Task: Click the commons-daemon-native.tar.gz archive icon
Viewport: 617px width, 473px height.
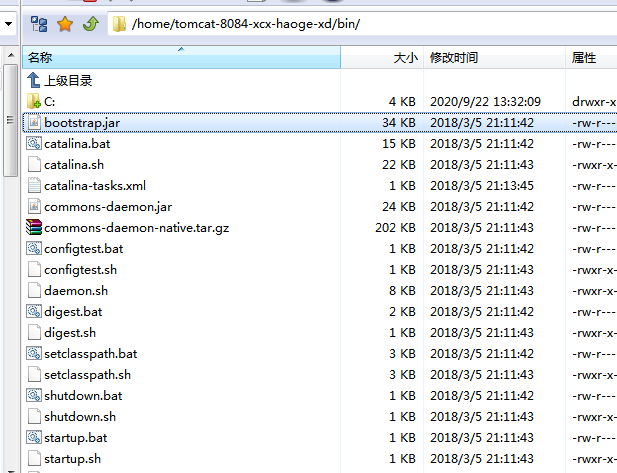Action: pyautogui.click(x=34, y=227)
